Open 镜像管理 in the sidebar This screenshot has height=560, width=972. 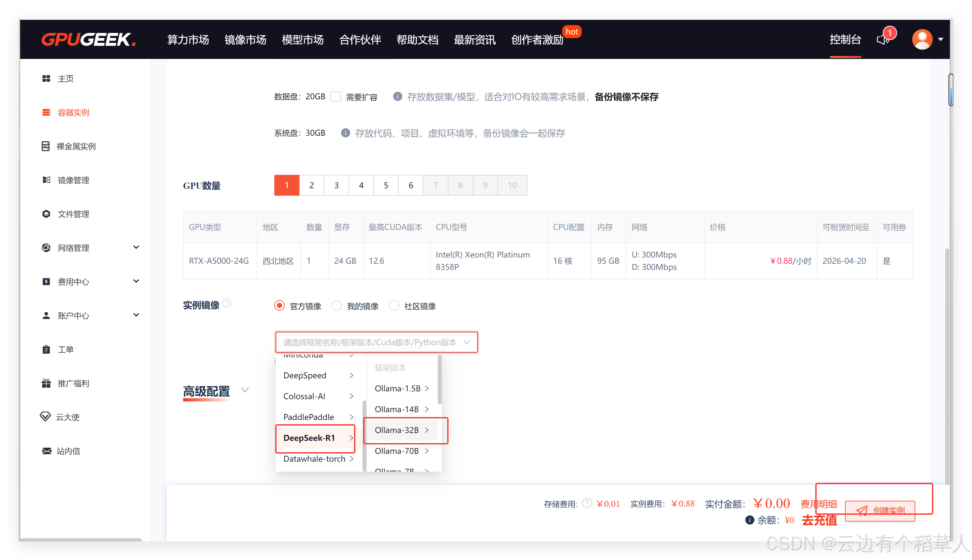point(73,180)
